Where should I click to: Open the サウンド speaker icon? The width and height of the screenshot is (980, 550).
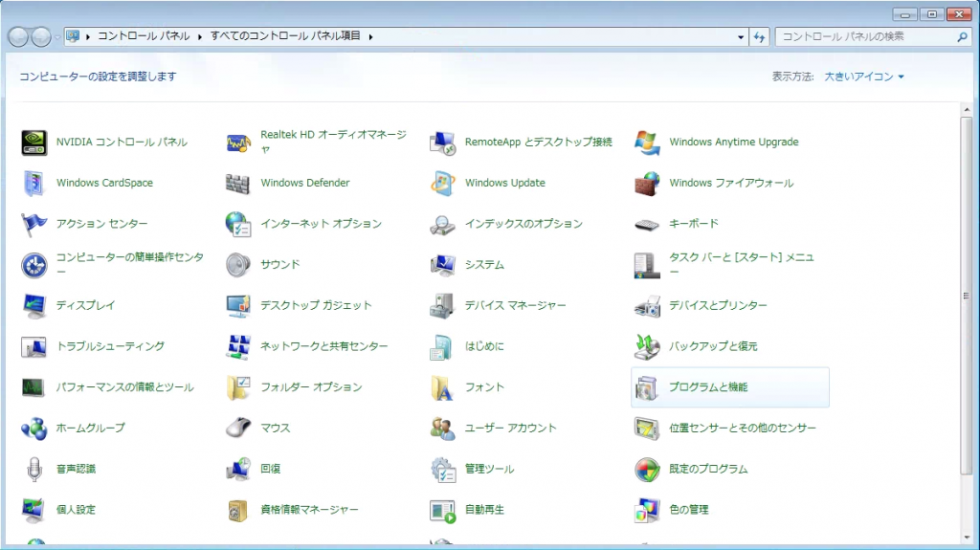click(x=238, y=265)
